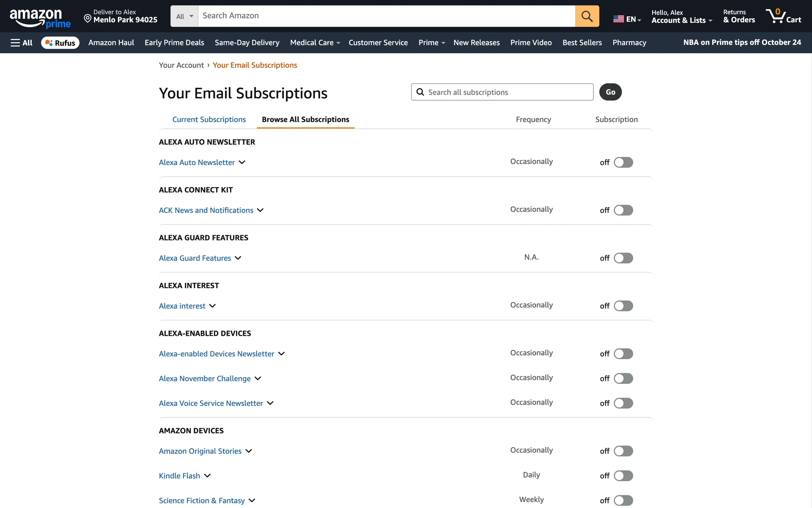Click the Search Amazon input field
Image resolution: width=812 pixels, height=508 pixels.
386,16
